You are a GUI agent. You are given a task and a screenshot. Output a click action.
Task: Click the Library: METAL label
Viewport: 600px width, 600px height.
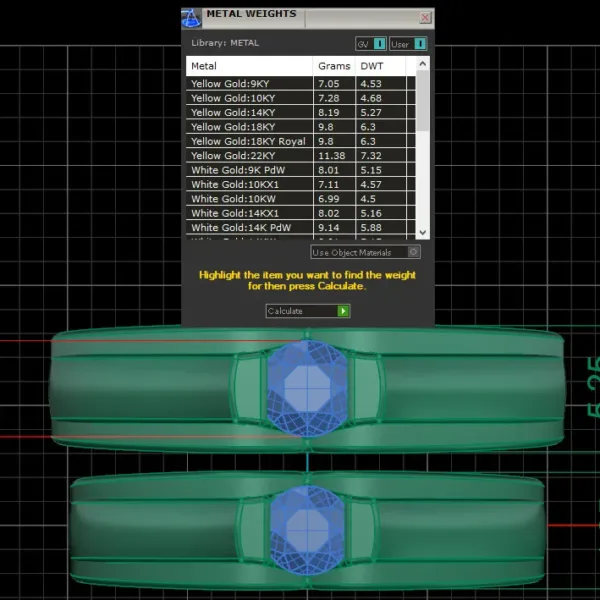(x=225, y=43)
